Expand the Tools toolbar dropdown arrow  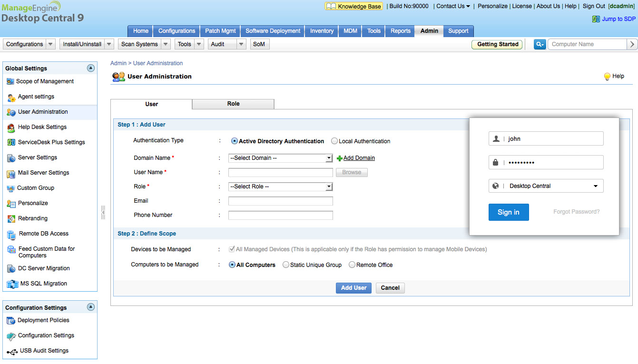[x=198, y=44]
